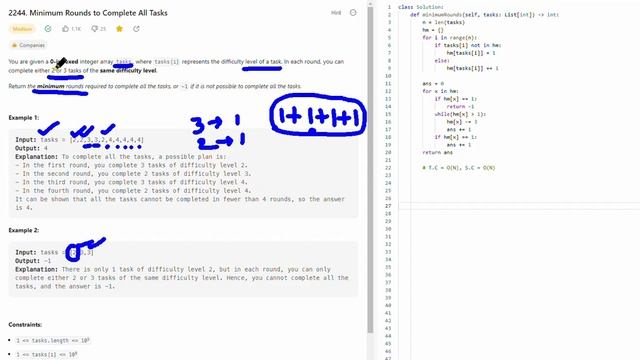Click the T.C = O(N) comment line

click(458, 168)
